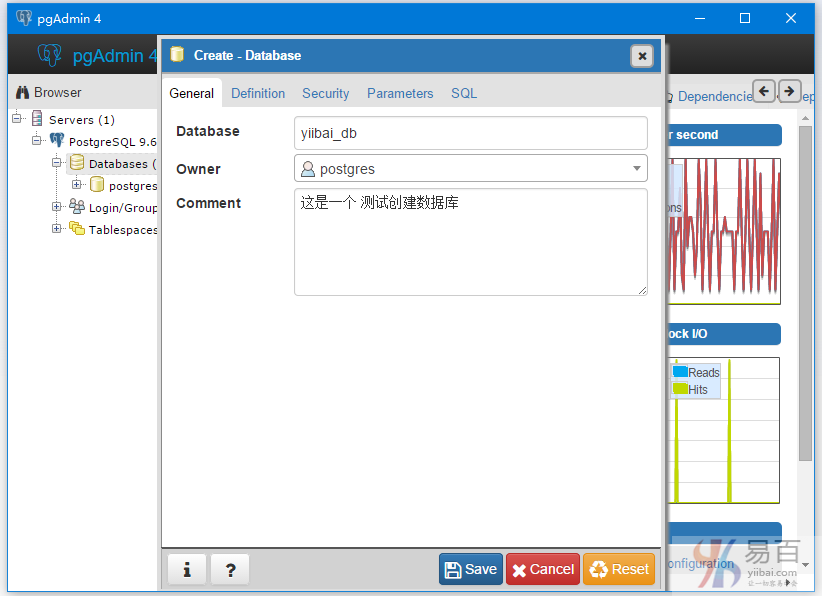Open the SQL tab of the dialog

(x=464, y=93)
